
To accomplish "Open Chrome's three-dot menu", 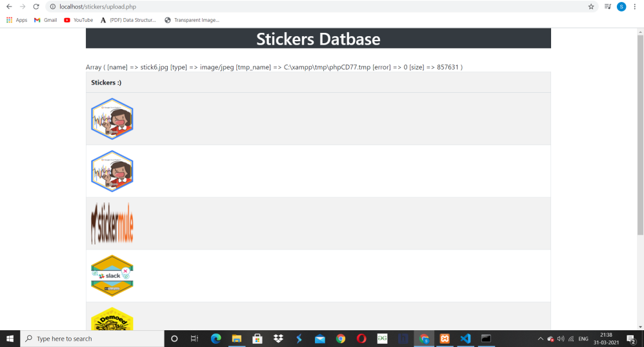I will (x=634, y=6).
